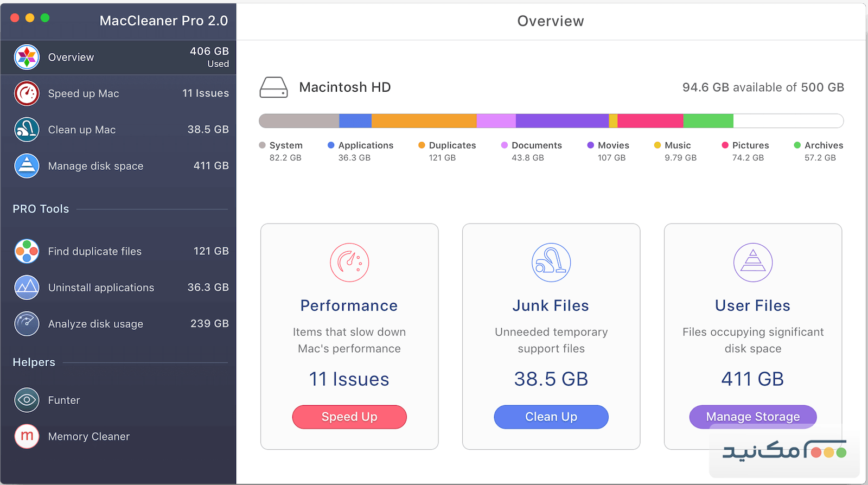Click the Duplicates legend label
The width and height of the screenshot is (868, 485).
tap(452, 145)
